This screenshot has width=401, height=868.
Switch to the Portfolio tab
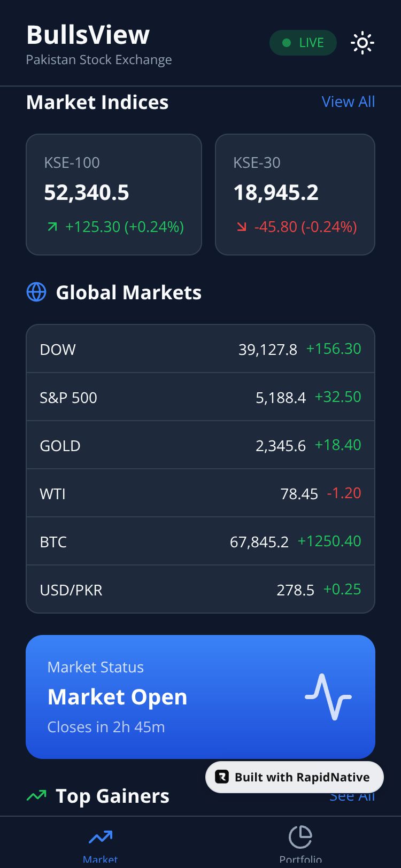point(300,843)
